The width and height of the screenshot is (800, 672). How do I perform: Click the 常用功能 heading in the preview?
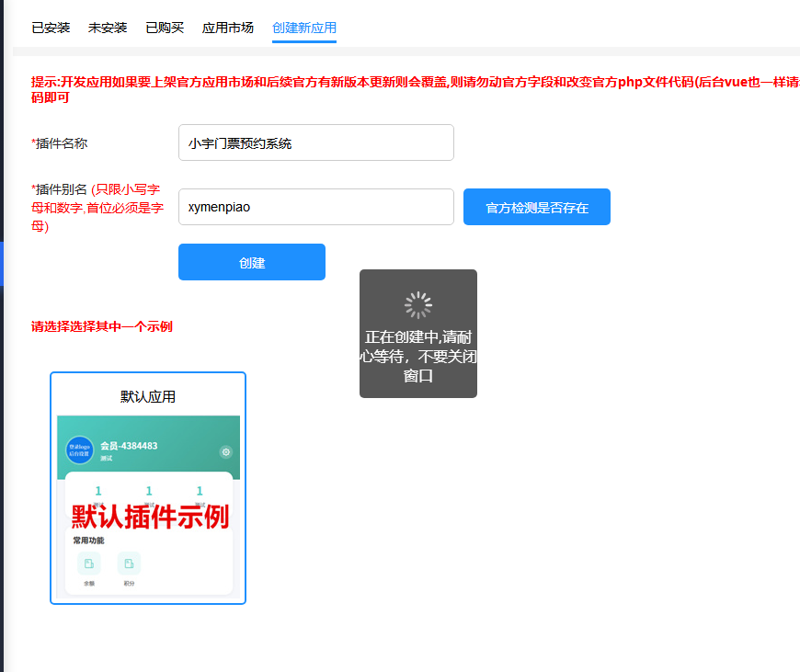[88, 541]
